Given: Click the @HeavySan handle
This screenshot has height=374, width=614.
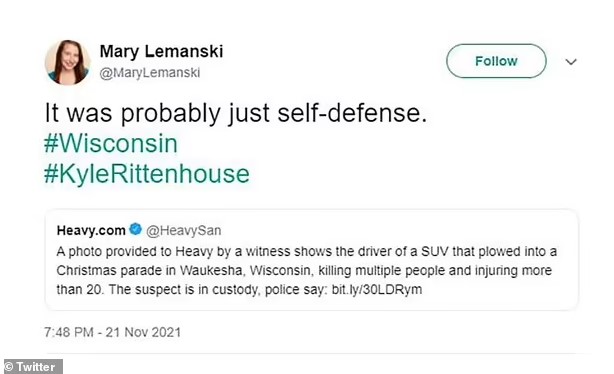Looking at the screenshot, I should click(184, 230).
